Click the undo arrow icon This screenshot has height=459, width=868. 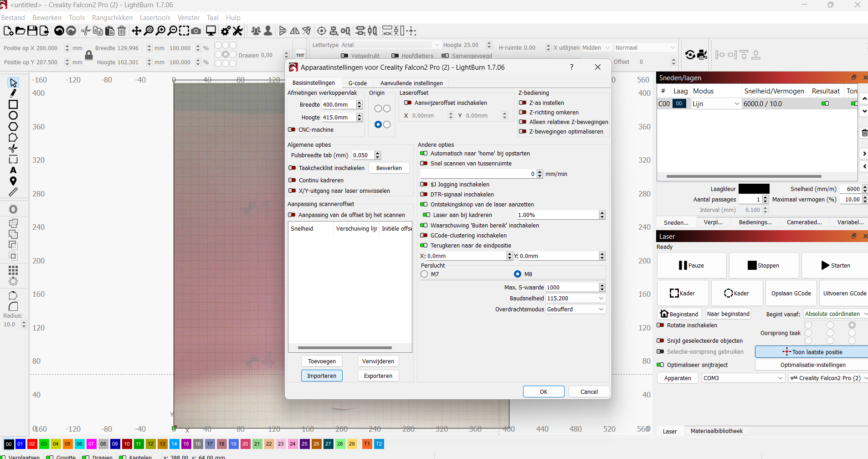(x=59, y=31)
